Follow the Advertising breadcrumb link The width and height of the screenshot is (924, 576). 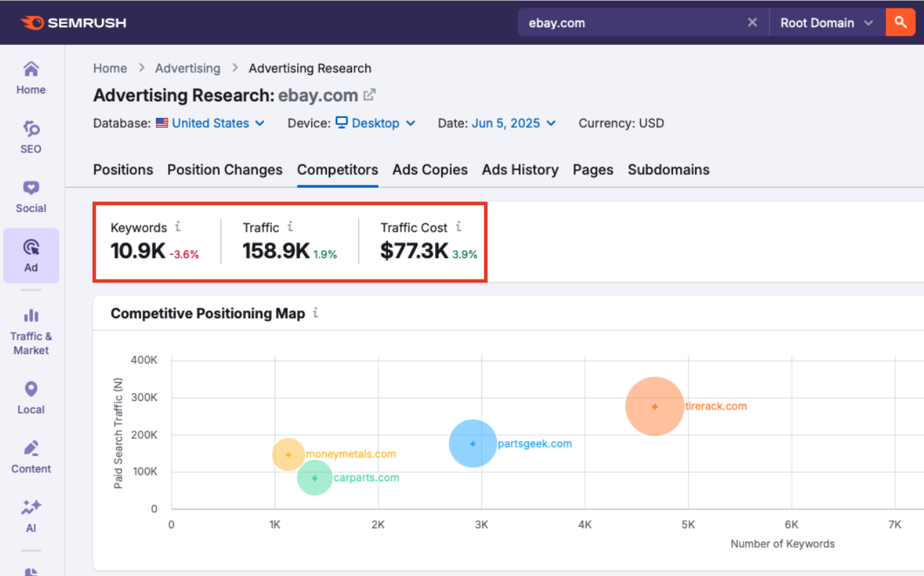pyautogui.click(x=188, y=68)
